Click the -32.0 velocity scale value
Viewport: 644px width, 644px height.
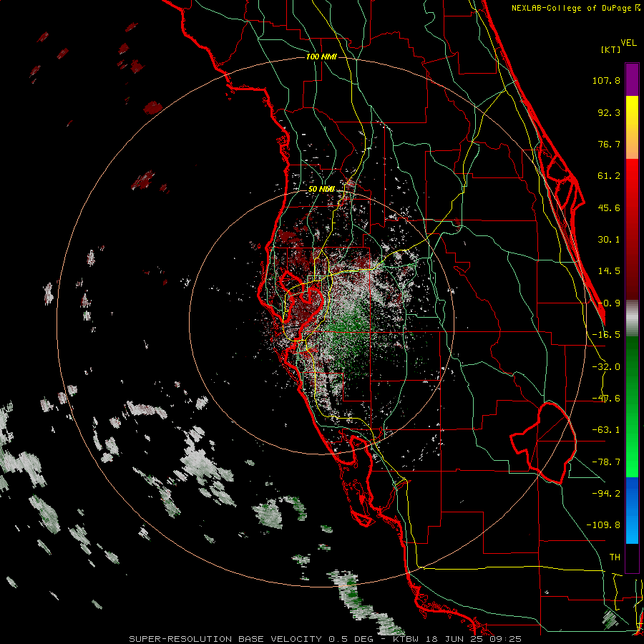[x=606, y=367]
